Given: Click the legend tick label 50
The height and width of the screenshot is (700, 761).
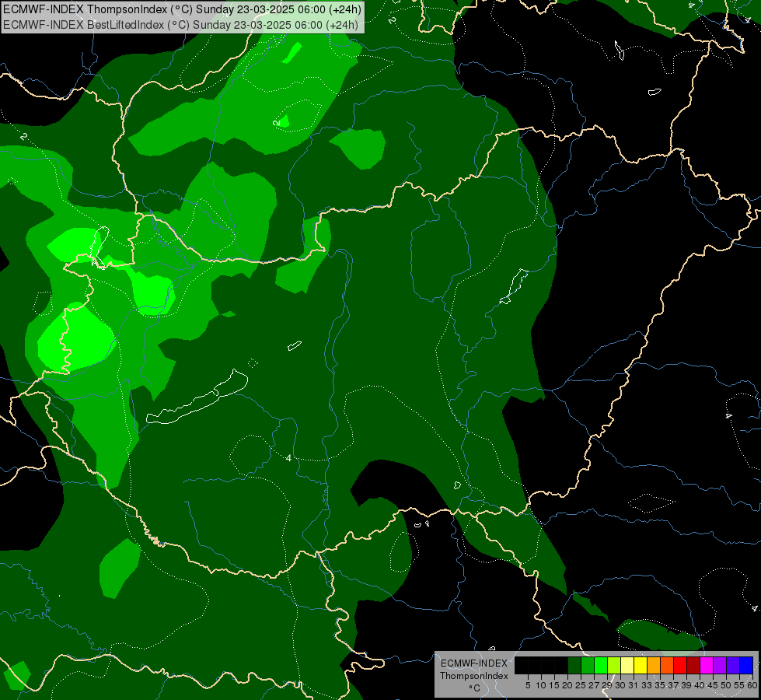Looking at the screenshot, I should [725, 685].
